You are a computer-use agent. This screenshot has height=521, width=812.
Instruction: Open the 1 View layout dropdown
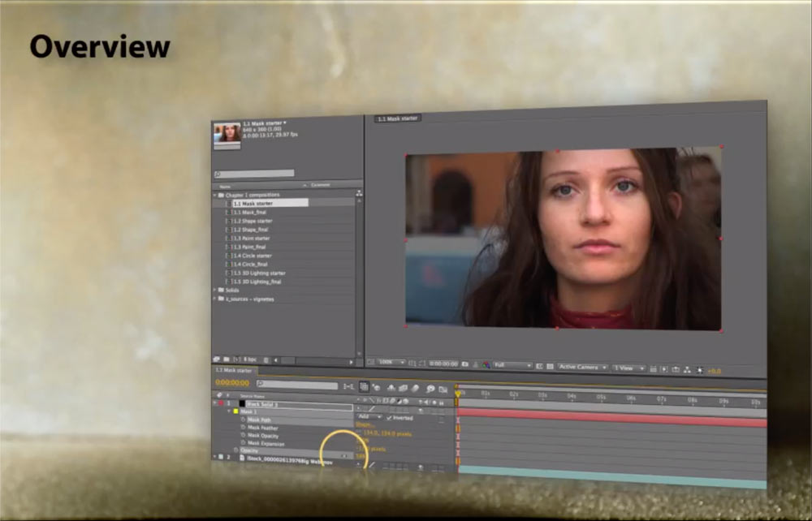click(x=628, y=368)
